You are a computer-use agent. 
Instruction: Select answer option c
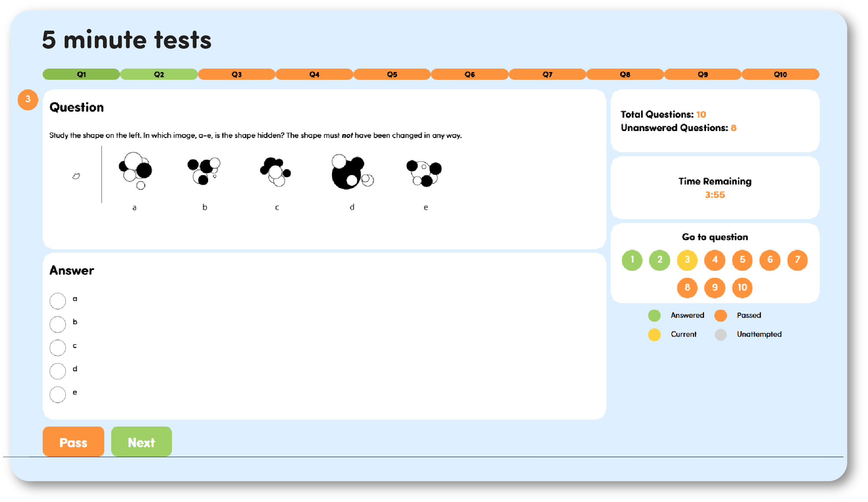58,345
